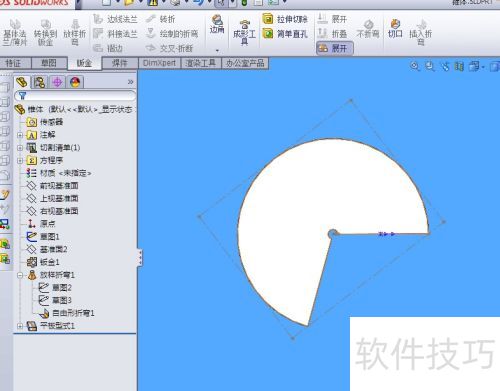Switch to the 办公室产品 office products tab
The height and width of the screenshot is (391, 500).
pos(245,63)
